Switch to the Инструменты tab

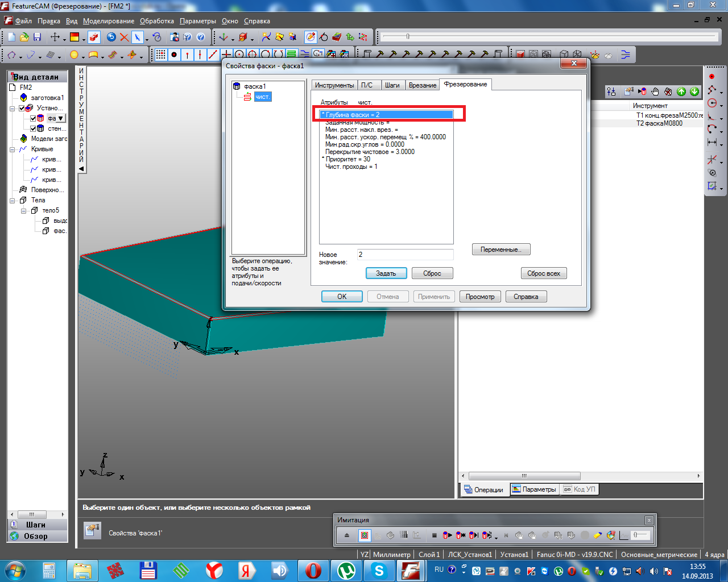click(x=334, y=85)
